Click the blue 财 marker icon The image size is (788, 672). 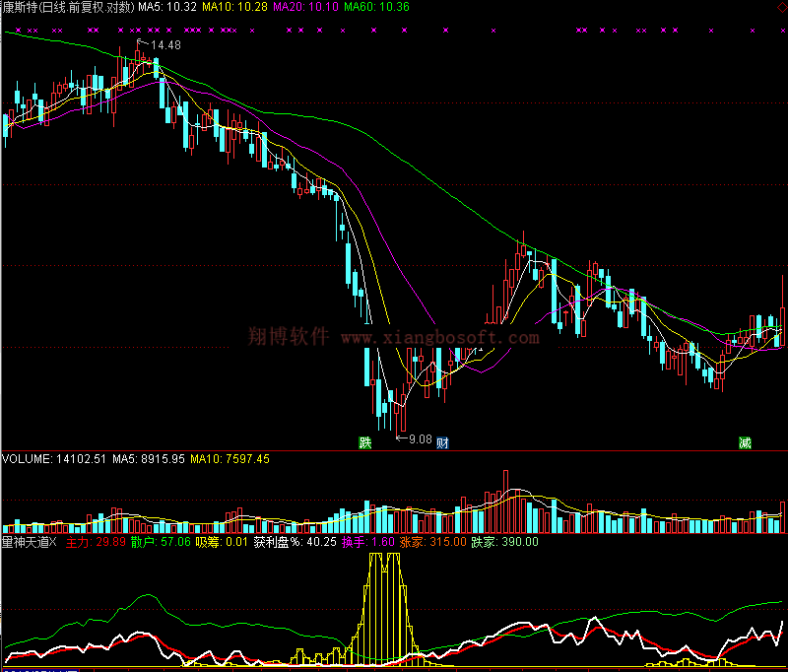tap(443, 443)
